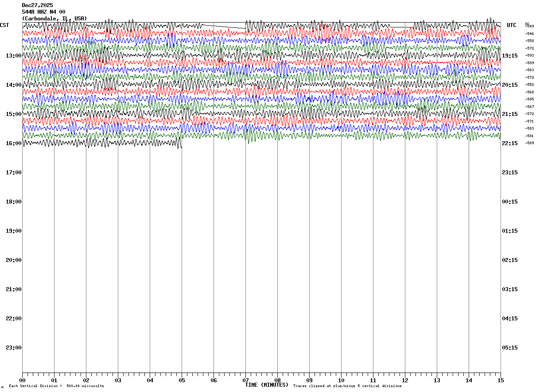Click the Carbondale, IL, USA location text
The width and height of the screenshot is (536, 392).
coord(54,19)
